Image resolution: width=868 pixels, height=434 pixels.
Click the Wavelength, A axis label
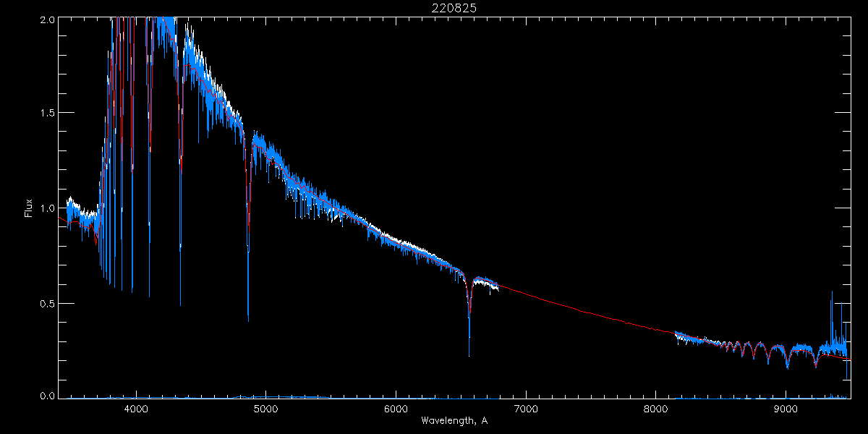pyautogui.click(x=454, y=420)
